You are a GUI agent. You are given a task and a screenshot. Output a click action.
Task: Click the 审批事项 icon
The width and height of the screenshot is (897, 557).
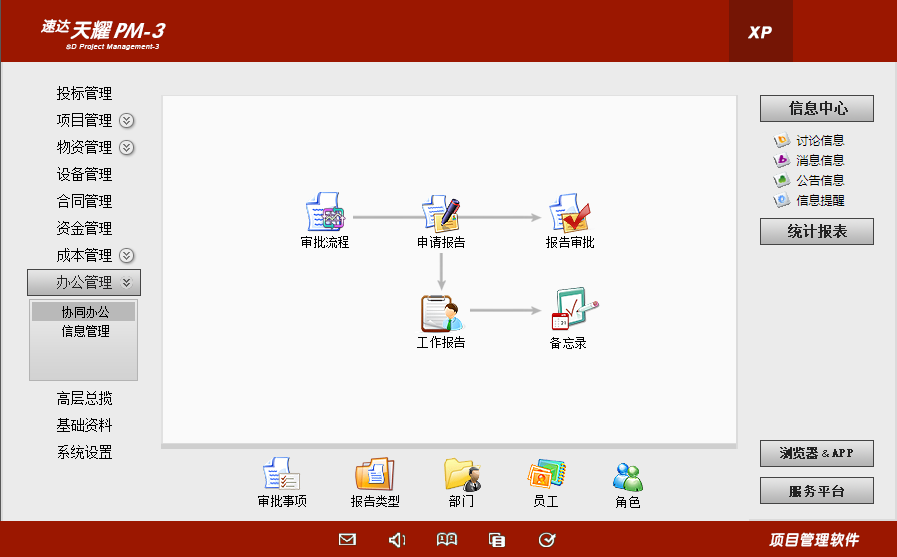click(x=281, y=475)
